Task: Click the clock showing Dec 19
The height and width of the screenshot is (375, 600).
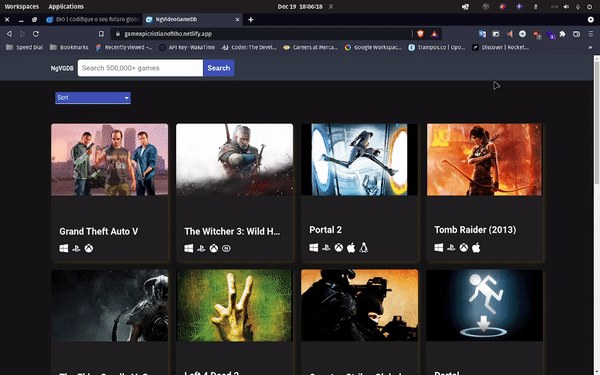Action: (x=300, y=7)
